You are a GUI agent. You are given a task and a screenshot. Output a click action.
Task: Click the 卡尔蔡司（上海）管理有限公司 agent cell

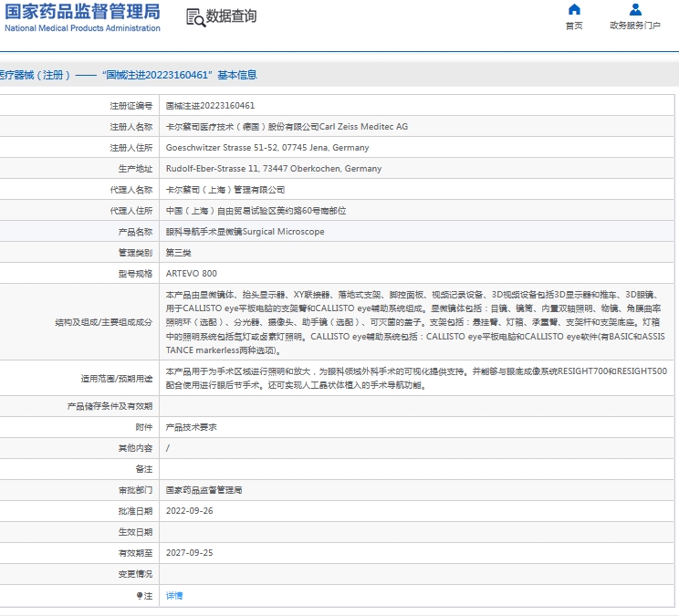click(x=225, y=190)
